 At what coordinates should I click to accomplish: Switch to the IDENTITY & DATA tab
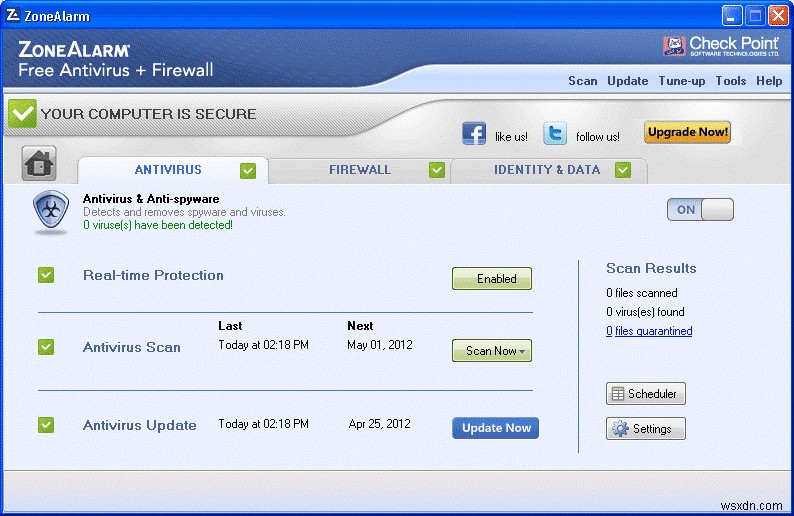click(549, 170)
